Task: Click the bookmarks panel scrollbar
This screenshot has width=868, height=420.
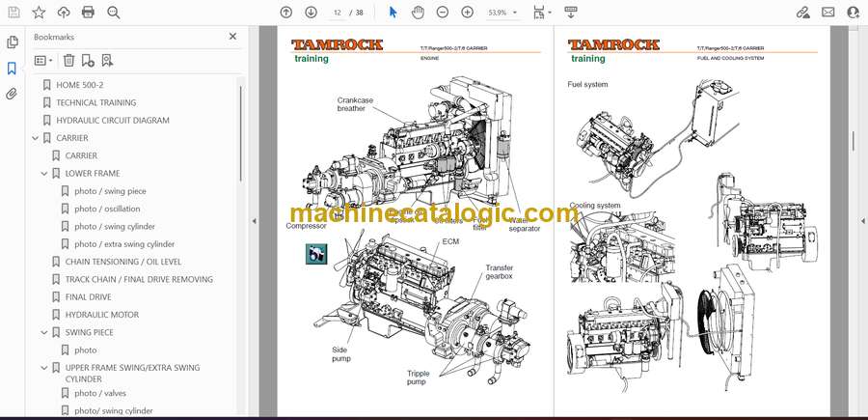Action: tap(240, 133)
